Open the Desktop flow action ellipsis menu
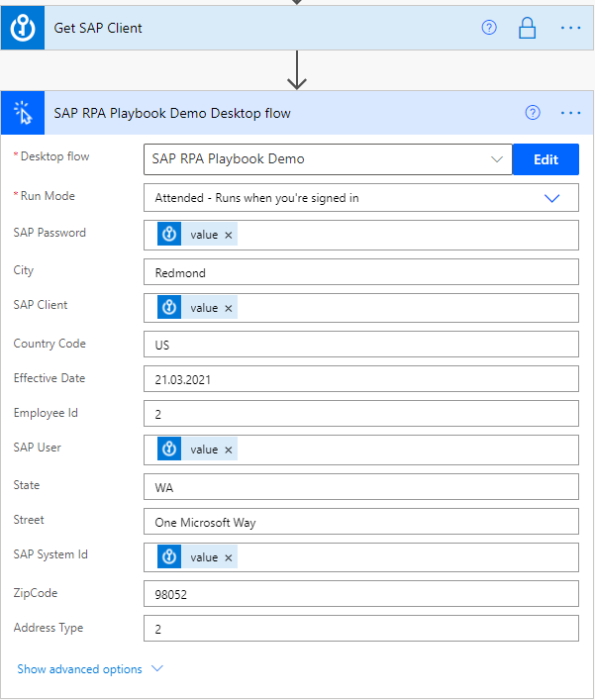The width and height of the screenshot is (595, 700). click(571, 113)
